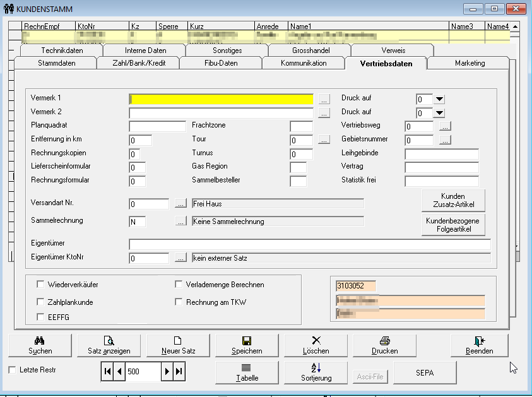This screenshot has height=397, width=532.
Task: Create a new record with Neuer Satz
Action: (178, 345)
